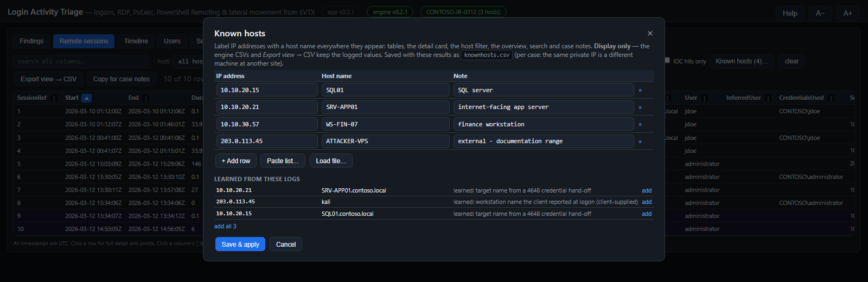868x282 pixels.
Task: Switch to the Findings tab
Action: click(31, 41)
